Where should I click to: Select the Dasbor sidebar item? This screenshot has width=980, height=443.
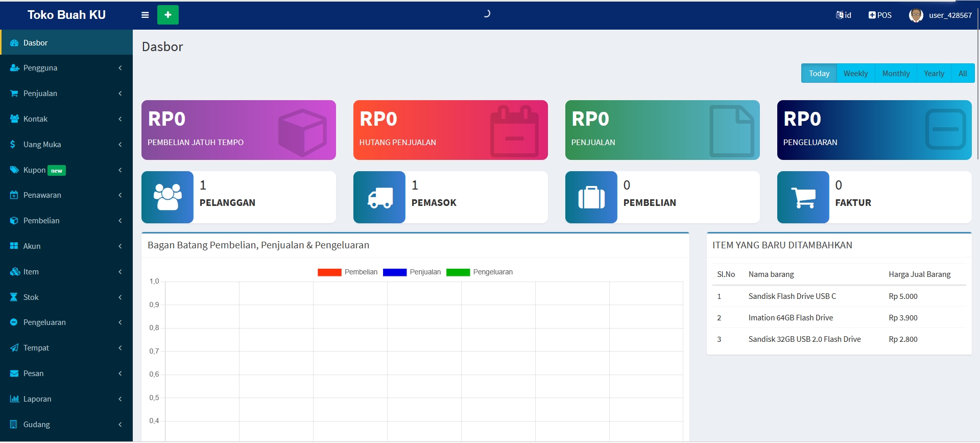click(66, 43)
